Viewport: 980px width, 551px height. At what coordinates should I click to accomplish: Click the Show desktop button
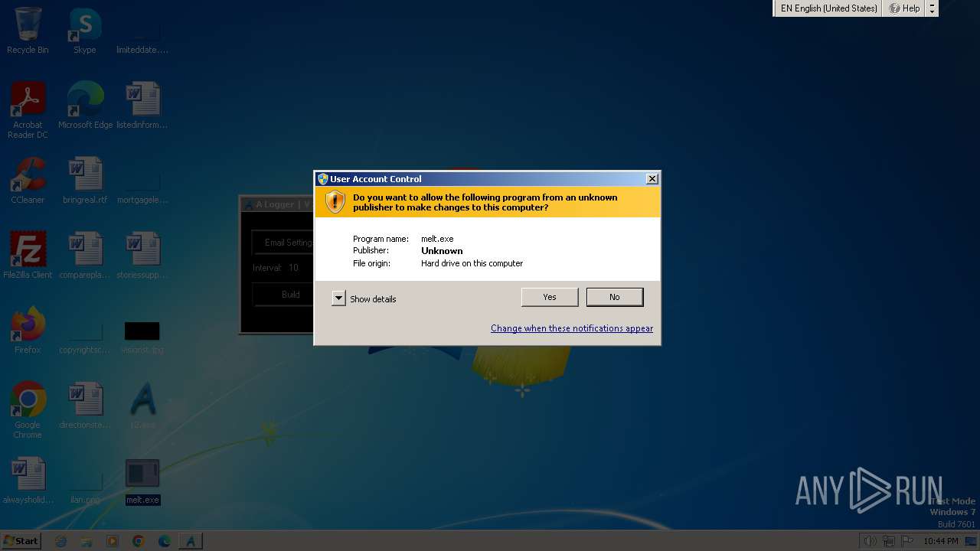click(x=971, y=541)
